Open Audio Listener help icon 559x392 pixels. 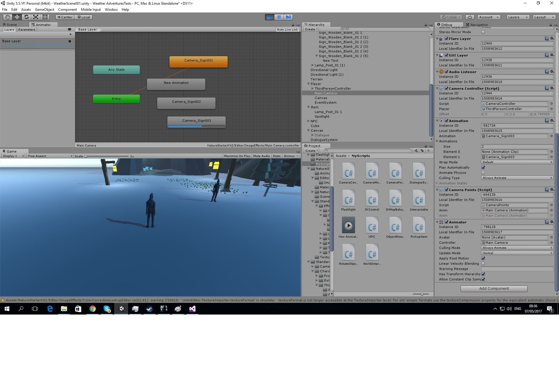click(x=547, y=72)
